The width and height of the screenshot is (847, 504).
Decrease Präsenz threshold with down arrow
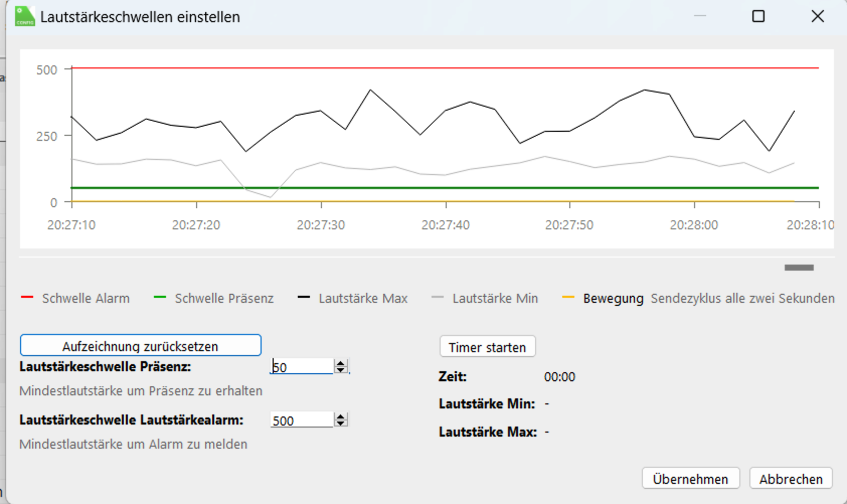[x=341, y=370]
